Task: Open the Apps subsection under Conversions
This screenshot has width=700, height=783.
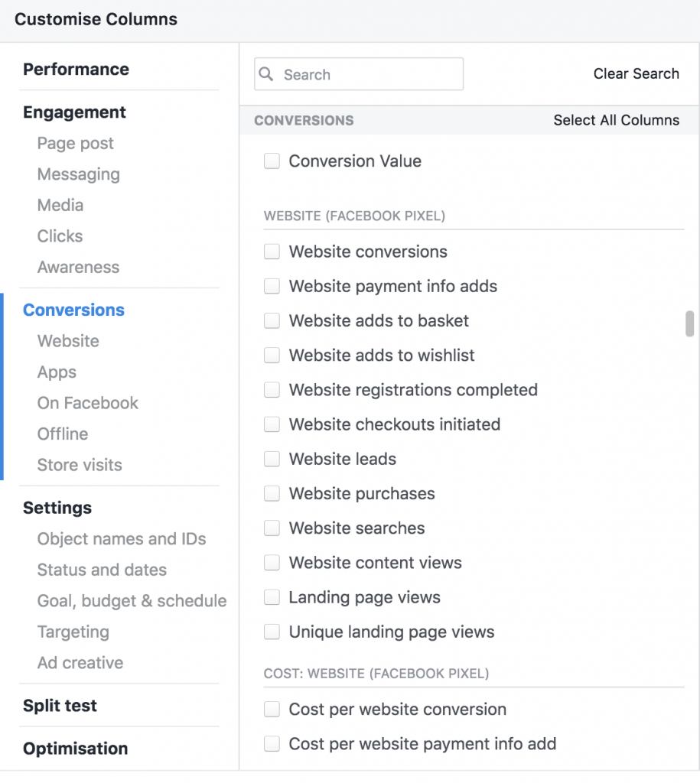Action: click(56, 372)
